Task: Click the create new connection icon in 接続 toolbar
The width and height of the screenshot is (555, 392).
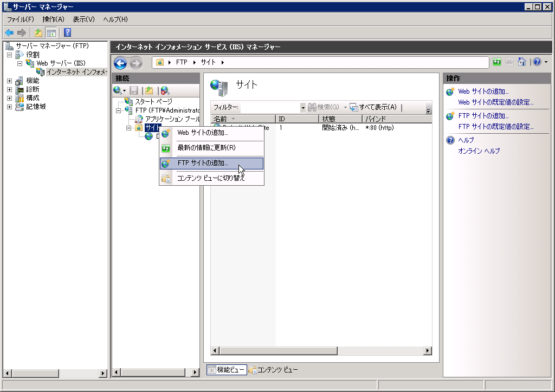Action: click(x=118, y=90)
